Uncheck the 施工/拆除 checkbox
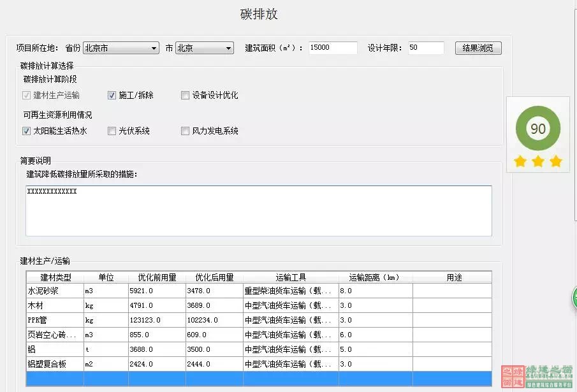 tap(111, 94)
